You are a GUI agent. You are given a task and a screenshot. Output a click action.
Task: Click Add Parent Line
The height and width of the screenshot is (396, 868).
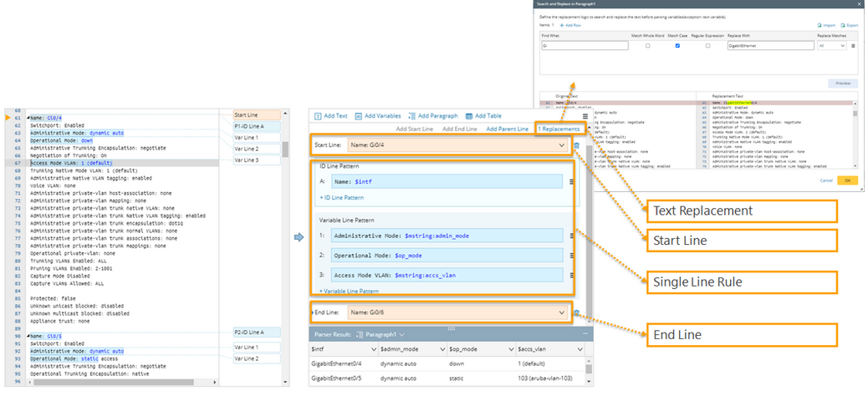(507, 129)
